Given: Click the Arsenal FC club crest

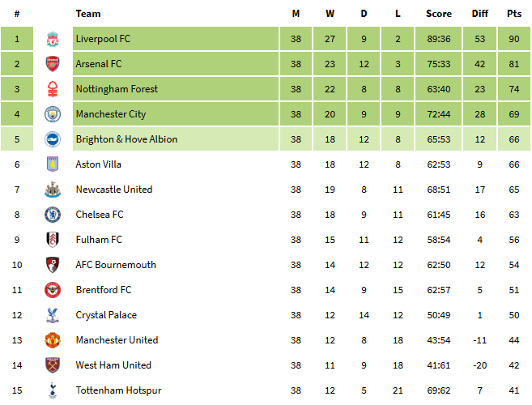Looking at the screenshot, I should pyautogui.click(x=53, y=64).
